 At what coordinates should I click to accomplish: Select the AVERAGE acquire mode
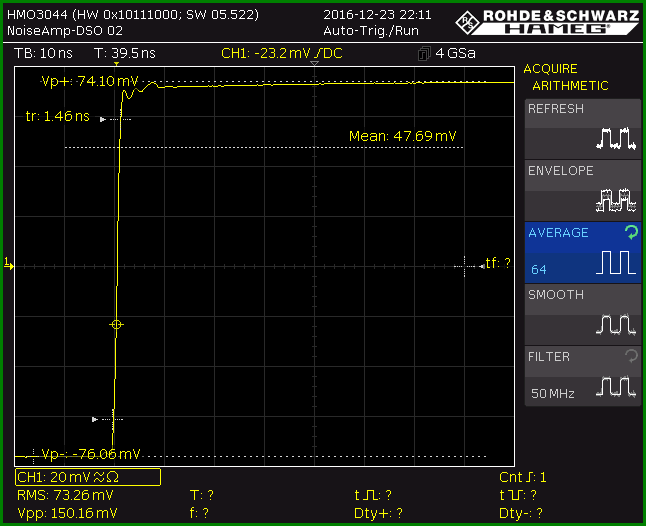pos(583,252)
